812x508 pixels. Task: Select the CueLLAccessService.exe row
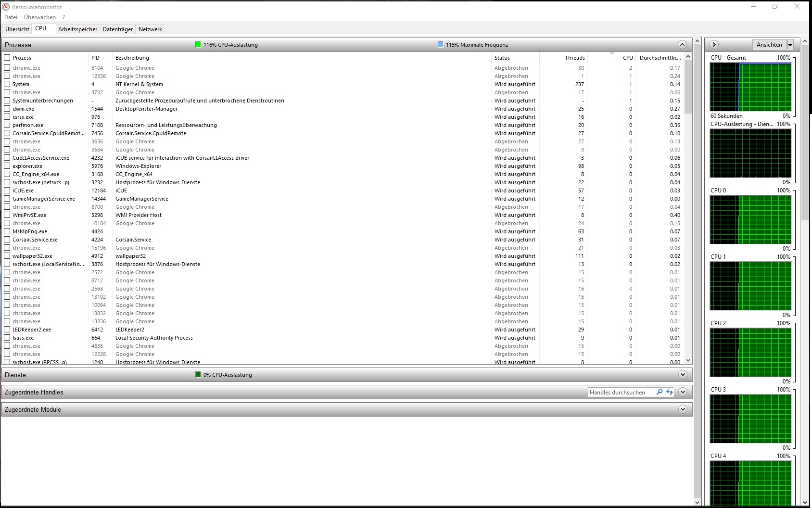click(343, 158)
